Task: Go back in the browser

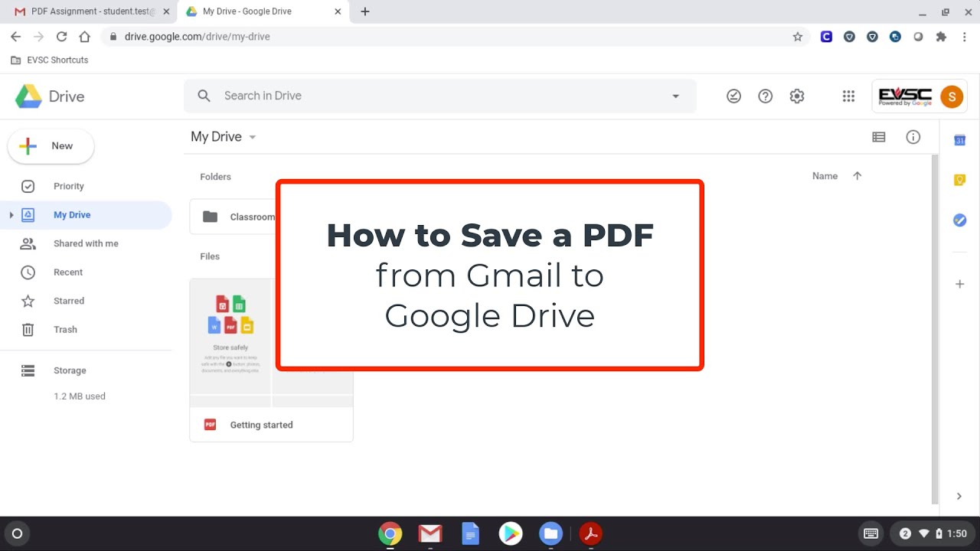Action: pyautogui.click(x=15, y=37)
